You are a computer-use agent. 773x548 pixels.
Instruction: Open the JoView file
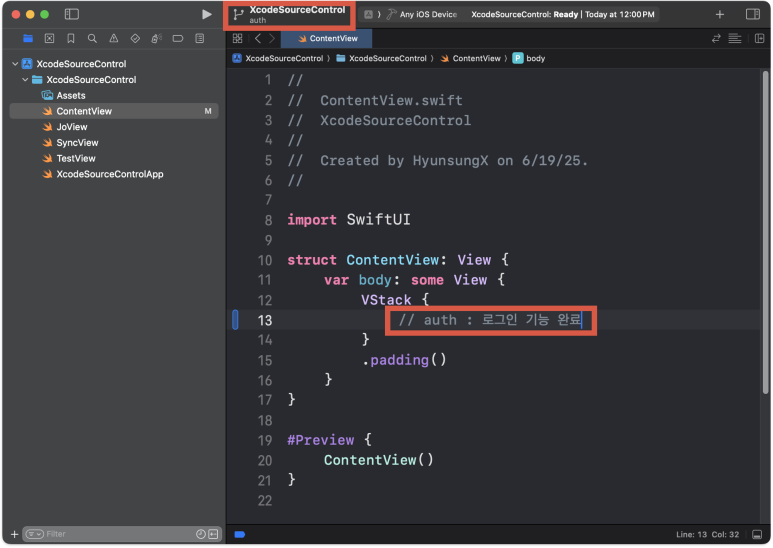(65, 127)
